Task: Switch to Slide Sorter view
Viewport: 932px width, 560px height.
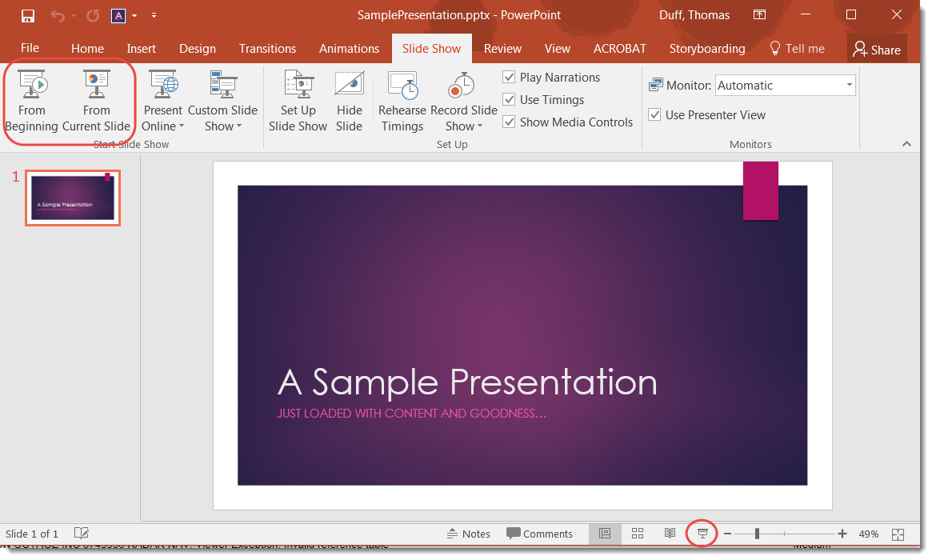Action: [x=637, y=534]
